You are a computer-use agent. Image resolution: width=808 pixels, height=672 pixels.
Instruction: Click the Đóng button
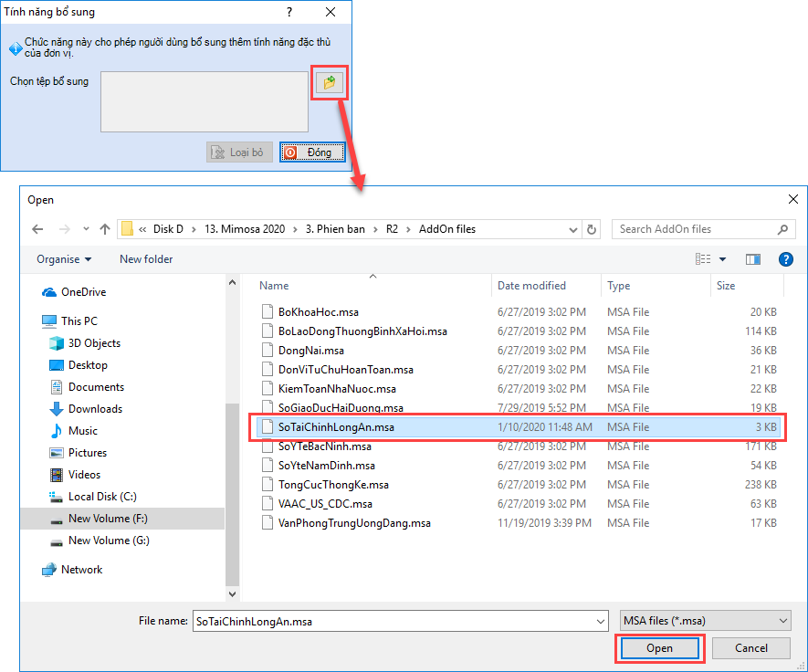(312, 152)
